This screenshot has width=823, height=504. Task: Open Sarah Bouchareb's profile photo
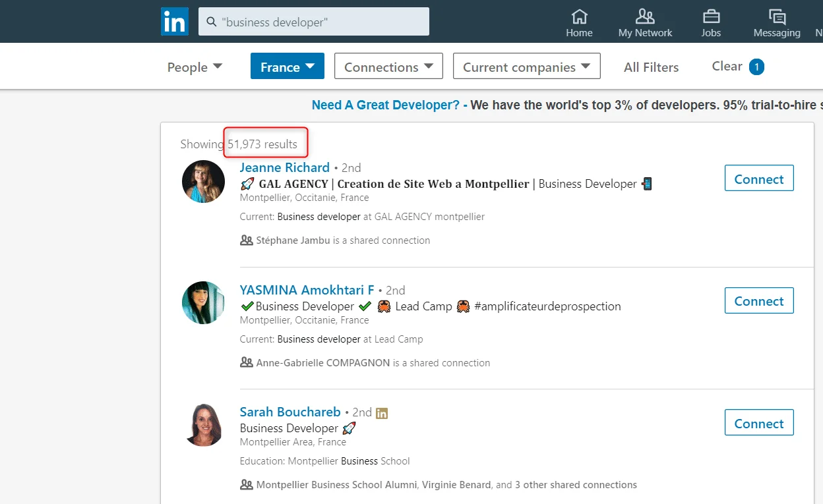coord(203,425)
